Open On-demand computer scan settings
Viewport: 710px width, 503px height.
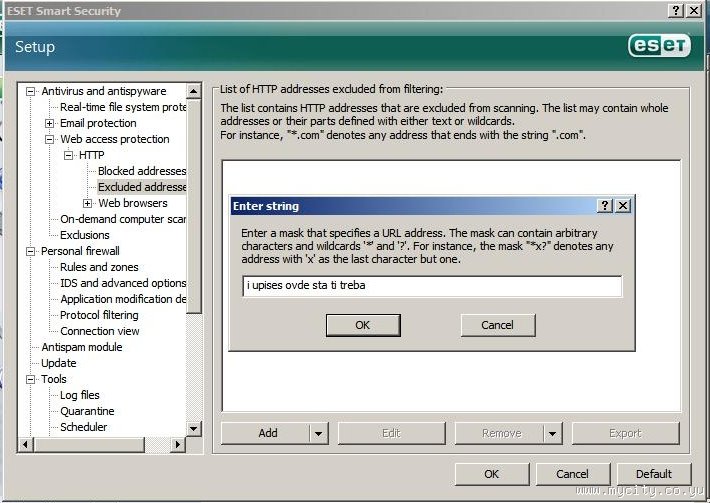coord(123,219)
